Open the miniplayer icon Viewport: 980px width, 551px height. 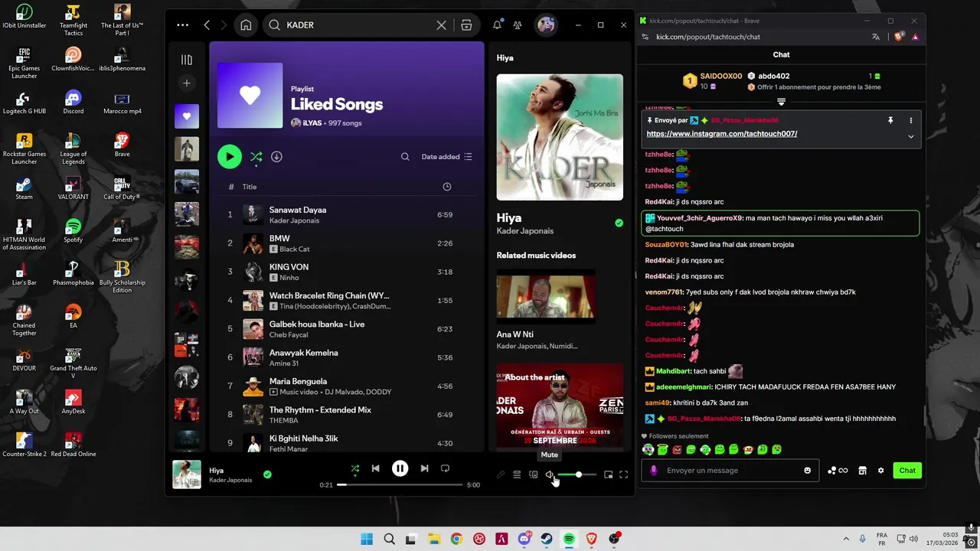tap(609, 474)
